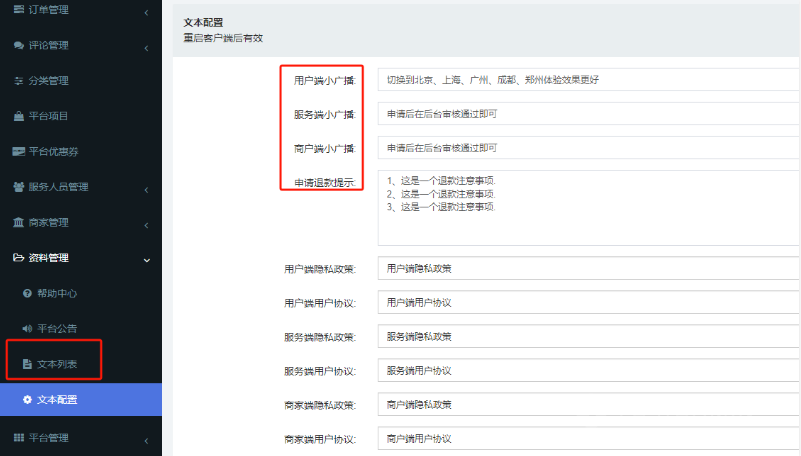Image resolution: width=801 pixels, height=456 pixels.
Task: Click the 平台项目 shopping bag icon
Action: [19, 116]
